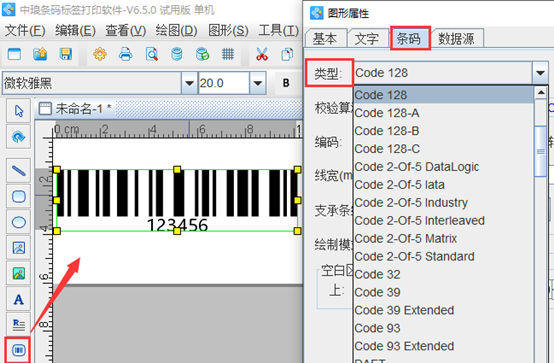
Task: Choose Code 2-Of-5 Matrix option
Action: point(444,239)
